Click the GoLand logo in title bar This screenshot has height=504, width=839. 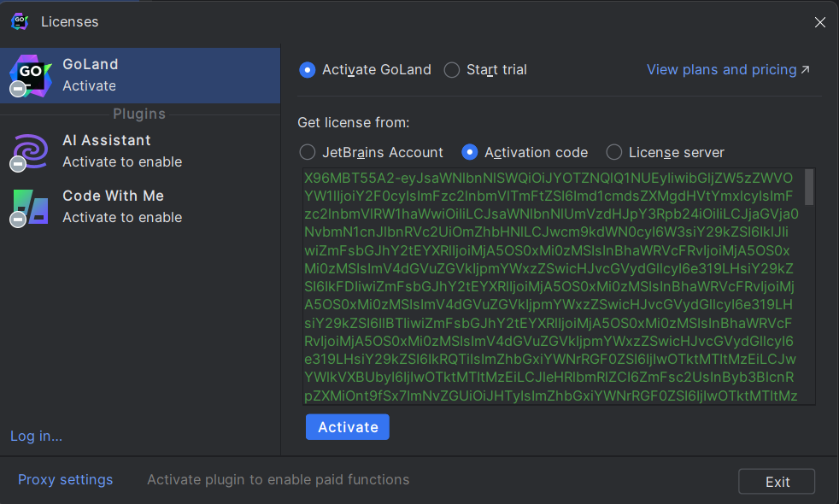(20, 22)
